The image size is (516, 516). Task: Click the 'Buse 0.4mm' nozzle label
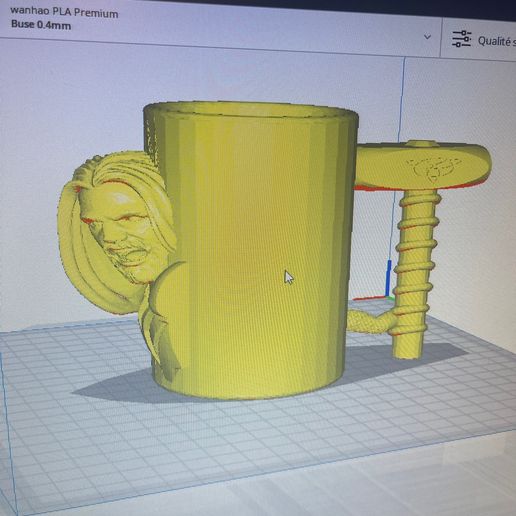(41, 25)
